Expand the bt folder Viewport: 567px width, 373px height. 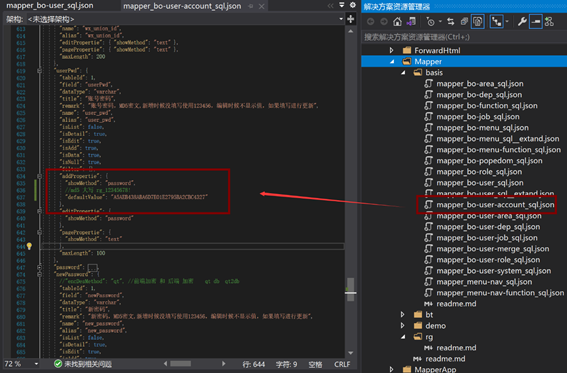(403, 314)
